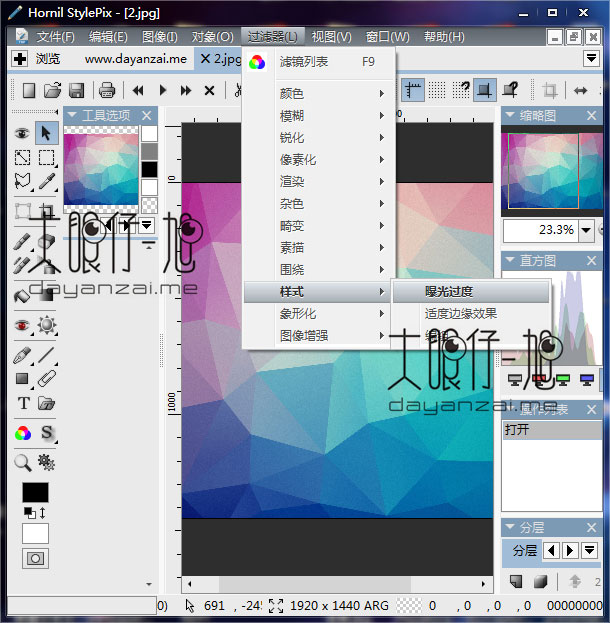Select the 打开 history entry
This screenshot has height=623, width=610.
pyautogui.click(x=552, y=430)
